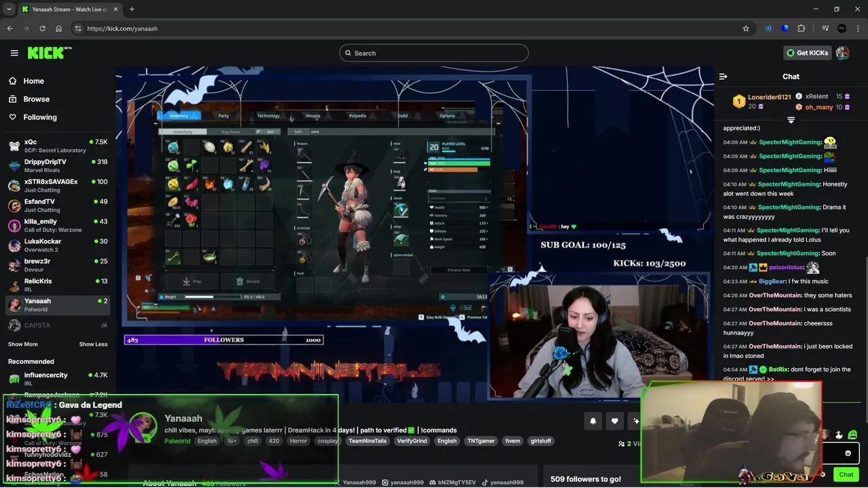Pick the green crying emote

[852, 435]
